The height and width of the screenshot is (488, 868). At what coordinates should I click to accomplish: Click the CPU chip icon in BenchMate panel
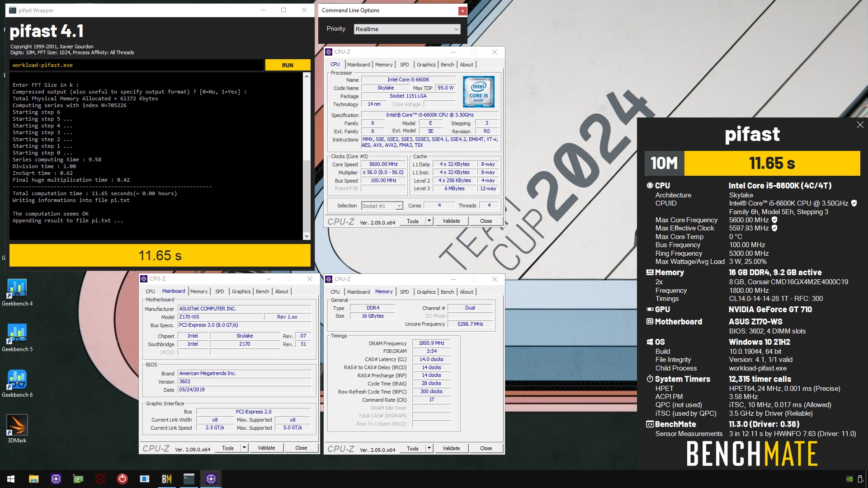(650, 185)
